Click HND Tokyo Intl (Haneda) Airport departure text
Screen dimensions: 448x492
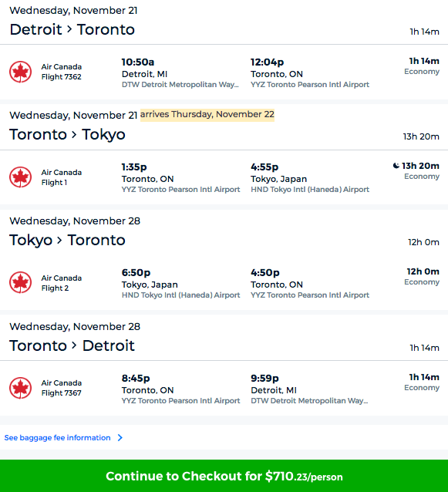tap(180, 295)
